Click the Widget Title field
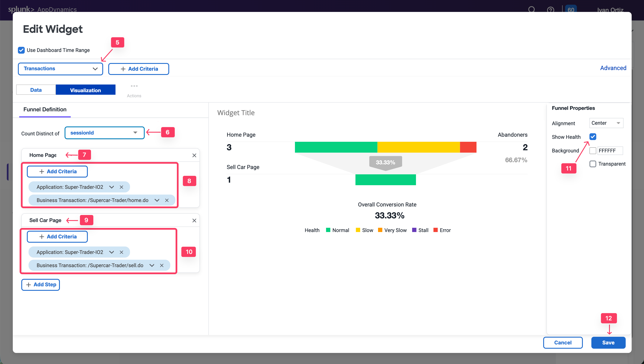The height and width of the screenshot is (364, 644). pyautogui.click(x=236, y=113)
